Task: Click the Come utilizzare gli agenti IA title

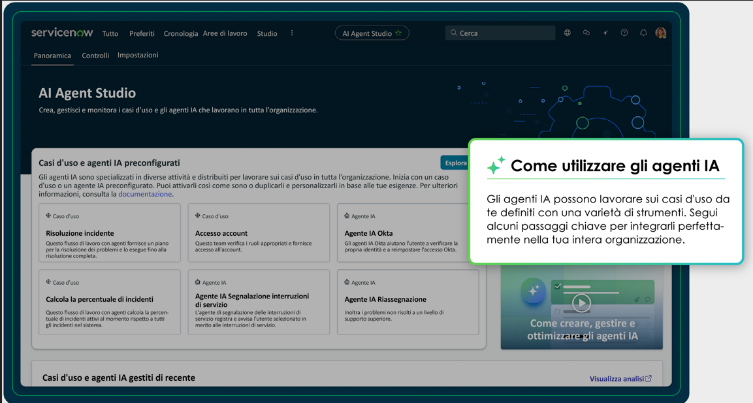Action: 615,166
